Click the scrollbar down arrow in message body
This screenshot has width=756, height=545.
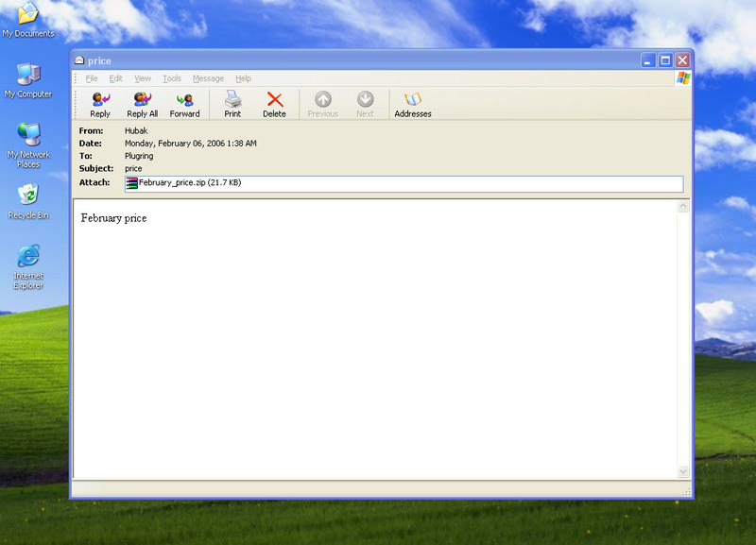(683, 471)
